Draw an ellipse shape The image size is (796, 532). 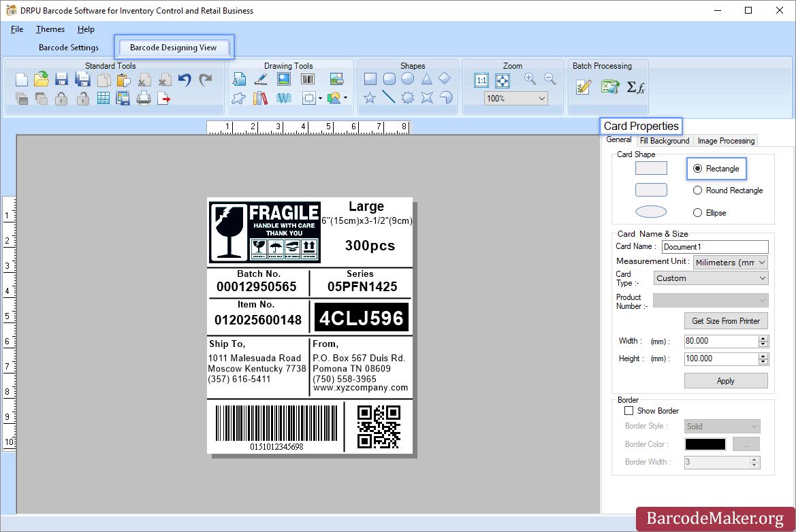(x=408, y=79)
